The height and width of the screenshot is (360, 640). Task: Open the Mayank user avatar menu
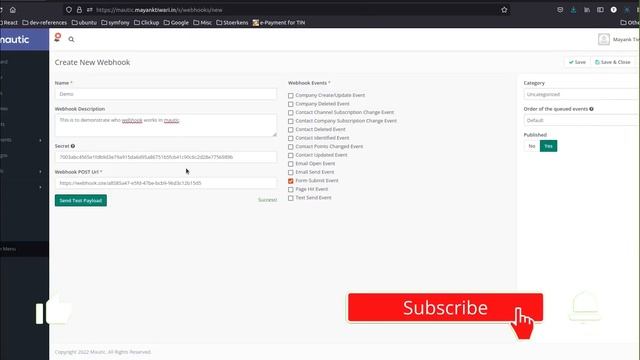[x=604, y=39]
